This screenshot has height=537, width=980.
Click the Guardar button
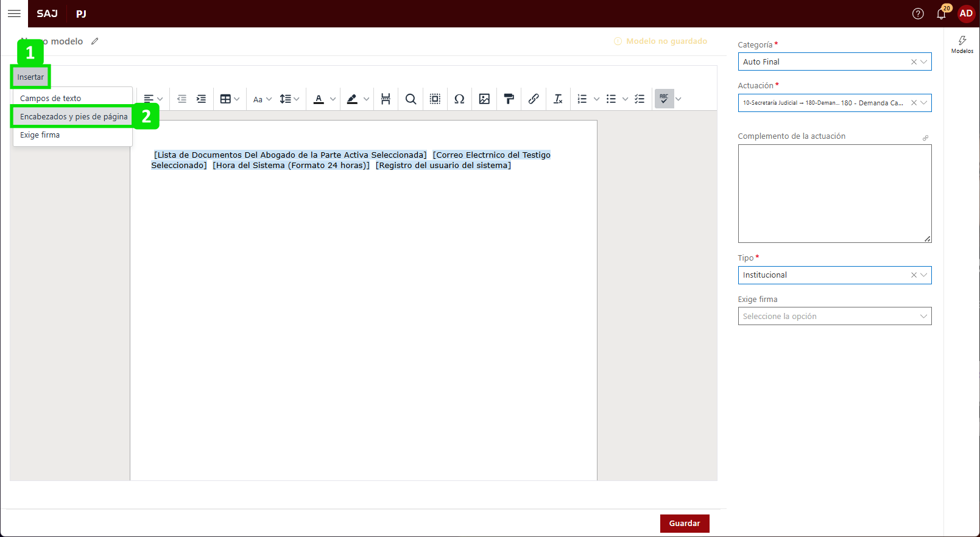pyautogui.click(x=684, y=523)
